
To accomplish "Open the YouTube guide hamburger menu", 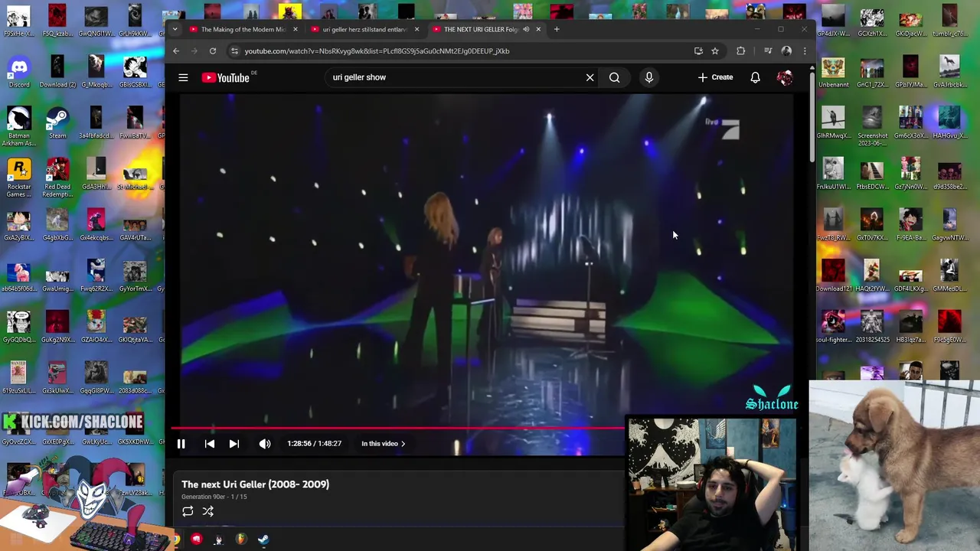I will (183, 77).
